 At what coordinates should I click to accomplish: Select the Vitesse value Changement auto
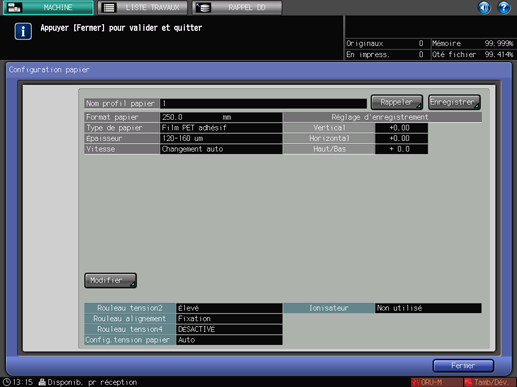[221, 149]
